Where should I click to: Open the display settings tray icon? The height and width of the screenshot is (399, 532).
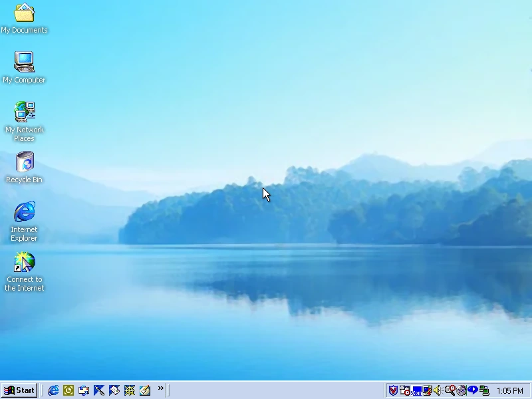[427, 390]
